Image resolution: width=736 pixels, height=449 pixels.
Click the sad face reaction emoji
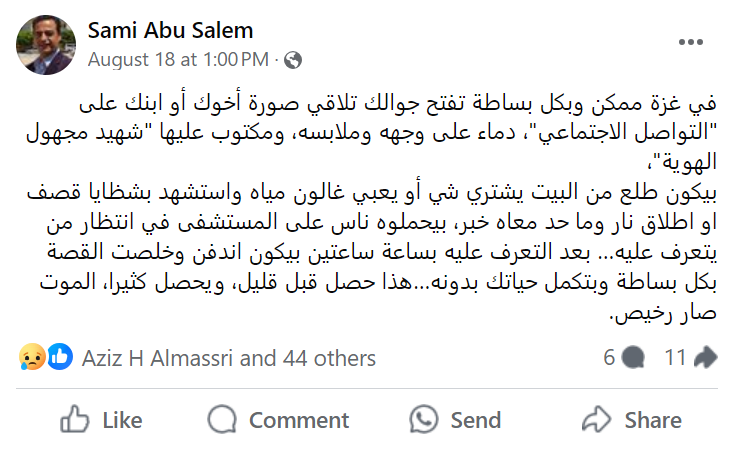point(31,357)
